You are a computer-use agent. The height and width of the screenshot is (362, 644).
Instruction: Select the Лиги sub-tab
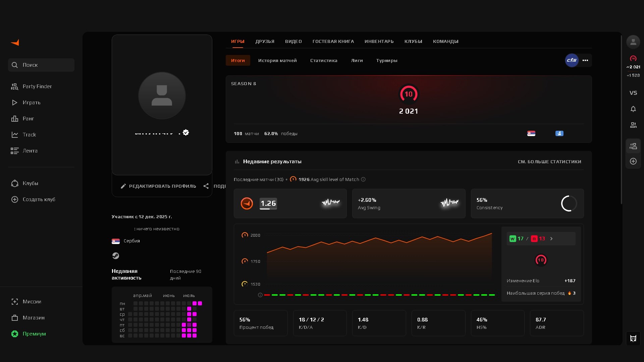(357, 61)
